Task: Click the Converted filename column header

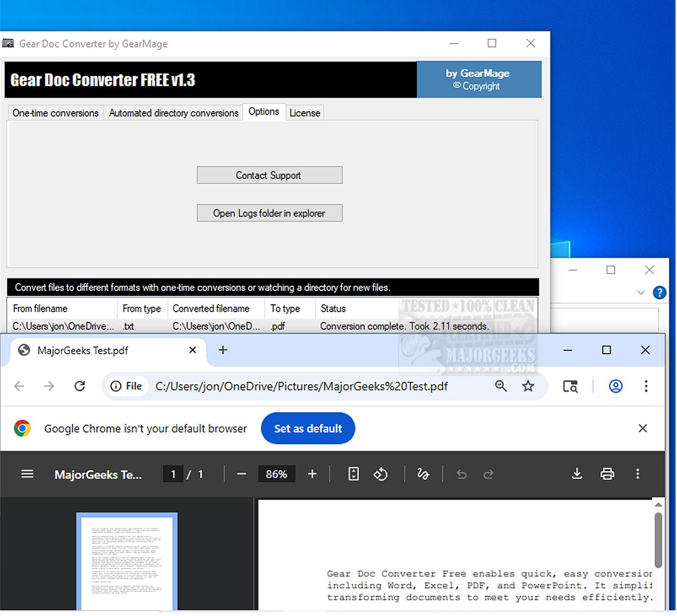Action: tap(216, 308)
